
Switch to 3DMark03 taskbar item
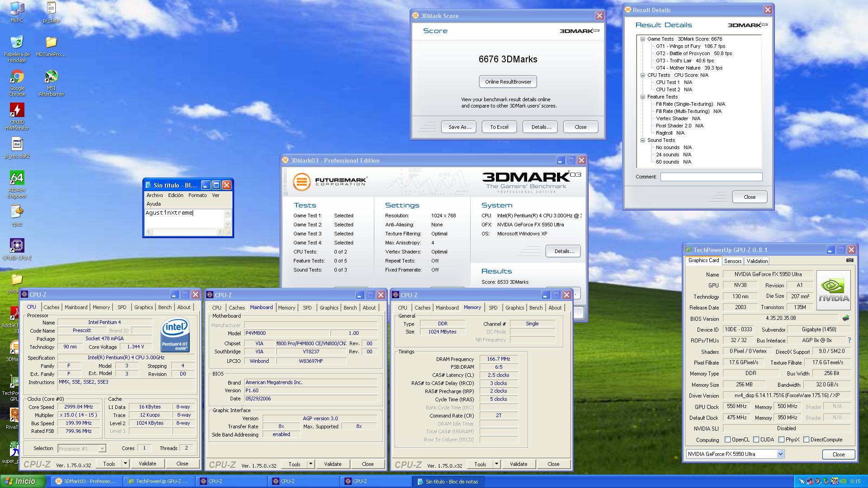tap(85, 481)
